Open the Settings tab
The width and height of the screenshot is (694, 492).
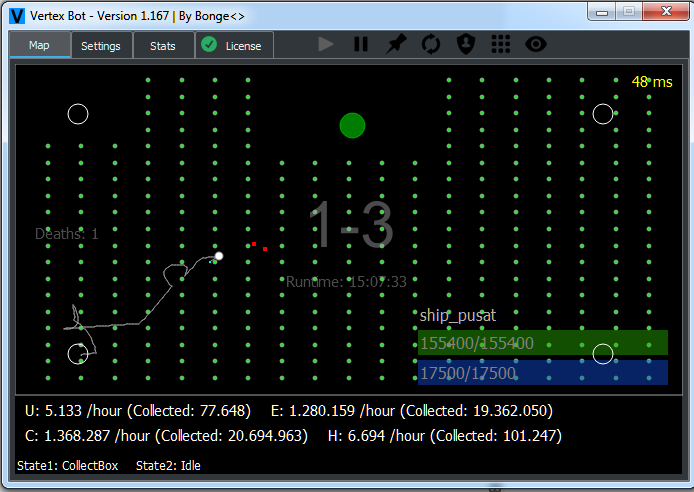point(101,46)
